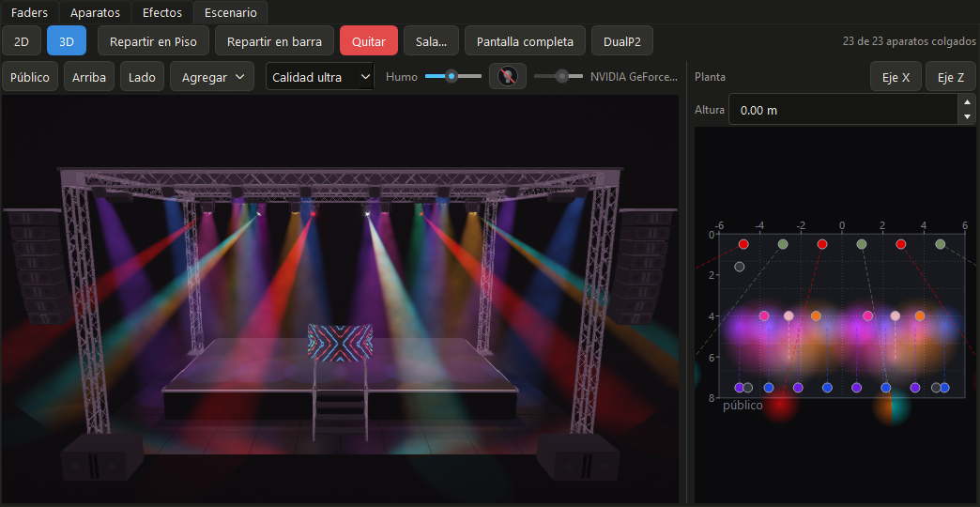Go to Pantalla completa
Viewport: 980px width, 507px height.
pos(525,42)
